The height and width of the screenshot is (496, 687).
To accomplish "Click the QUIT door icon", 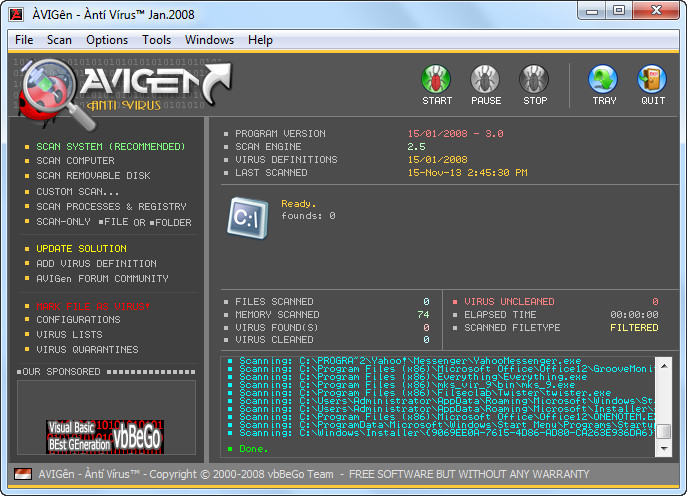I will [x=652, y=80].
